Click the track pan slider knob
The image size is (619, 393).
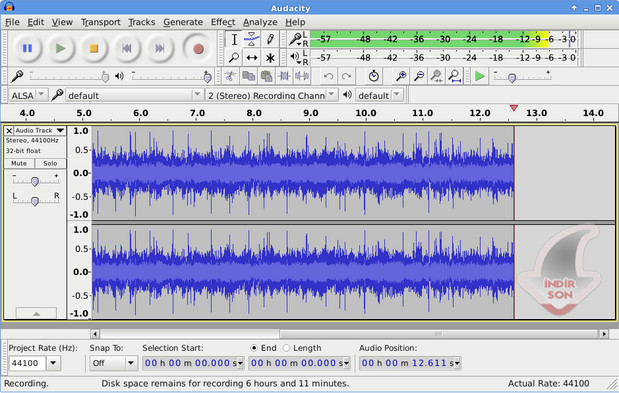tap(35, 201)
